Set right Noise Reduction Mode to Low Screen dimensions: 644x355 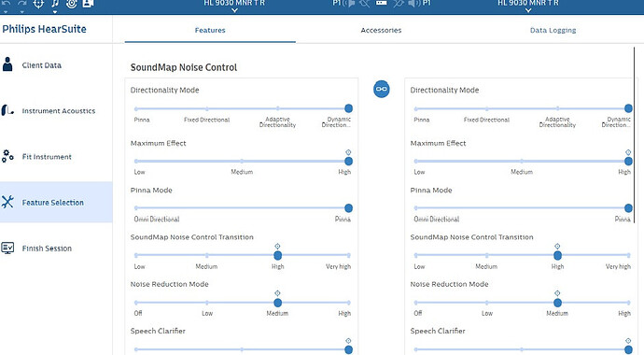[486, 303]
